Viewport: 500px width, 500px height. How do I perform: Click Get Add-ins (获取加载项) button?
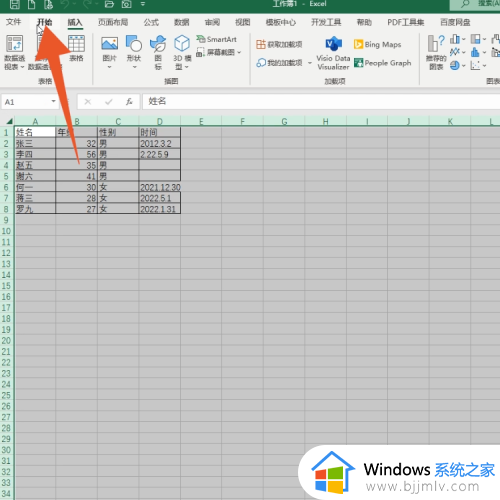(x=279, y=44)
